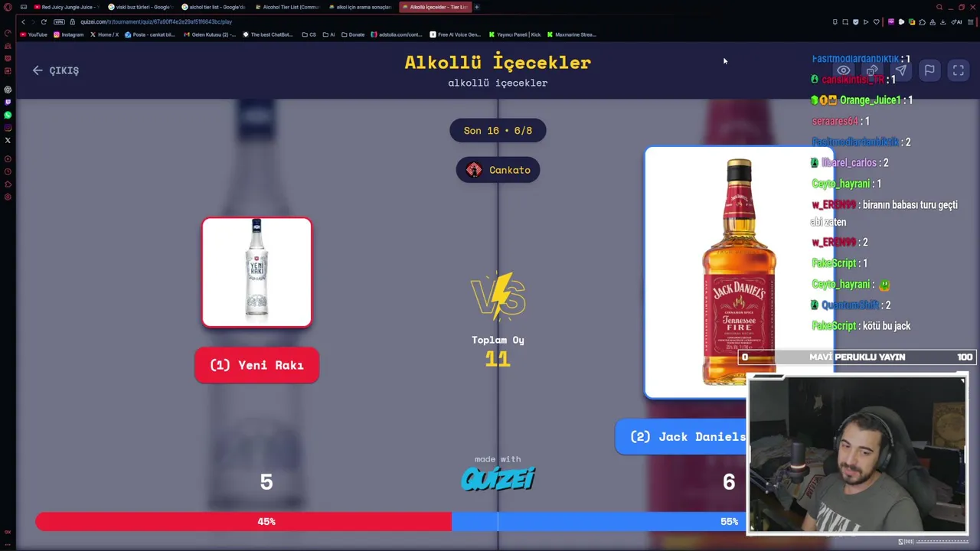Image resolution: width=980 pixels, height=551 pixels.
Task: Expand the CS bookmark folder
Action: (x=309, y=34)
